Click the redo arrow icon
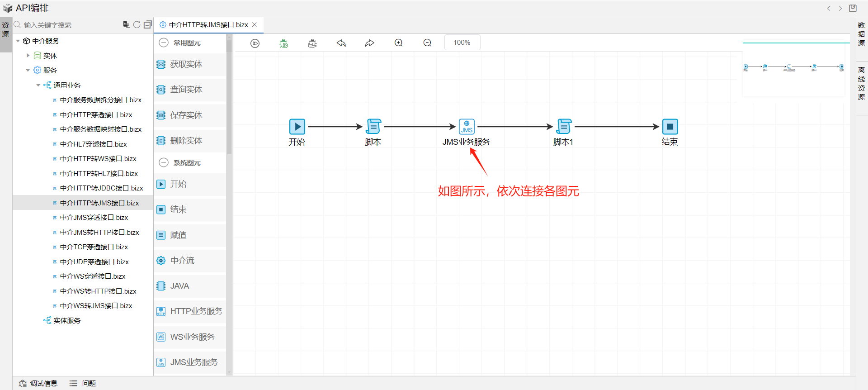Viewport: 868px width, 390px height. click(370, 43)
